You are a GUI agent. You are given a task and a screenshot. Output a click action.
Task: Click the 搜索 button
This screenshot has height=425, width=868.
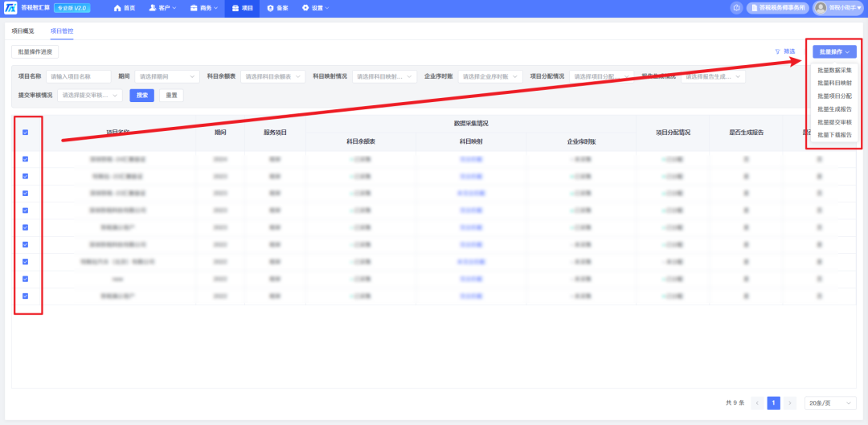pyautogui.click(x=141, y=95)
